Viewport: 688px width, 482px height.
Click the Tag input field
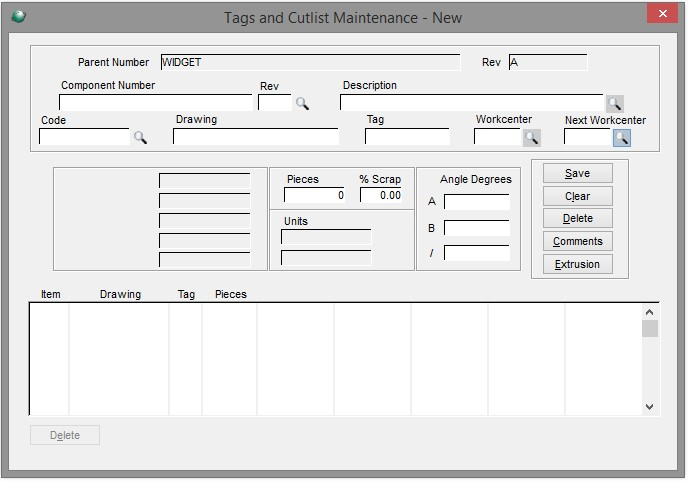(x=407, y=136)
